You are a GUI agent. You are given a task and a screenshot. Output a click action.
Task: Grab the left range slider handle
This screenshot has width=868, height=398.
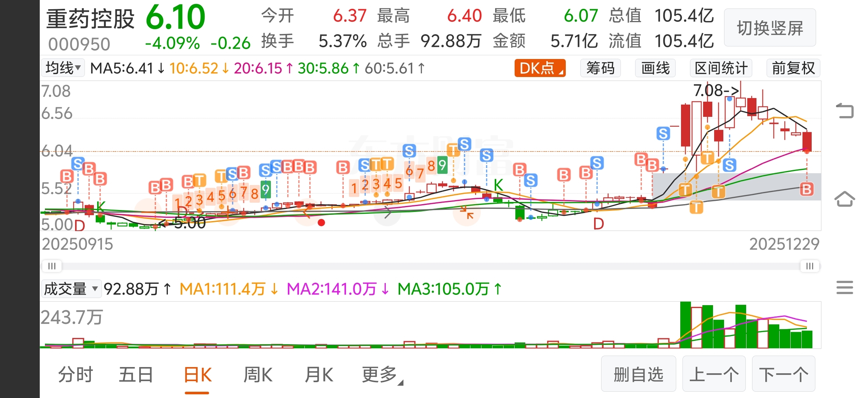point(52,266)
